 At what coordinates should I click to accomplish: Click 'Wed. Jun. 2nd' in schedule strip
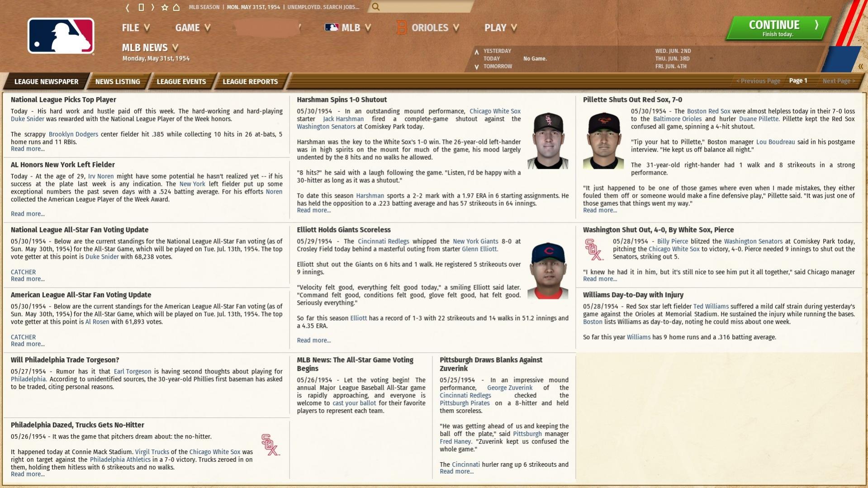(673, 51)
